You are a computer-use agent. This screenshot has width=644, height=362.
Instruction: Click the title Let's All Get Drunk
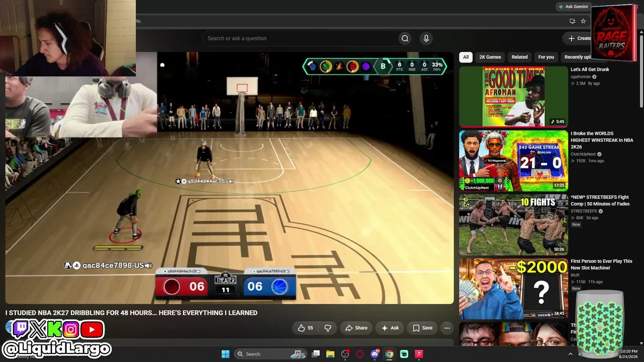(x=590, y=69)
